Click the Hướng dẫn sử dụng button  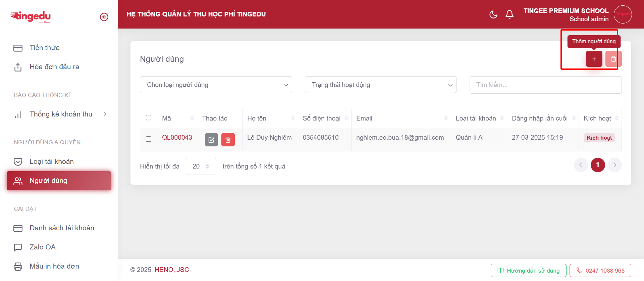click(528, 271)
